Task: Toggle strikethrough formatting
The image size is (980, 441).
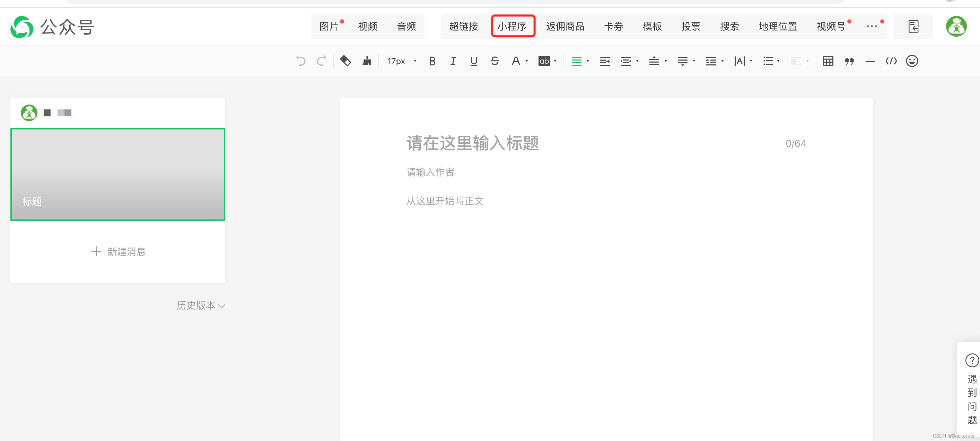Action: (x=495, y=61)
